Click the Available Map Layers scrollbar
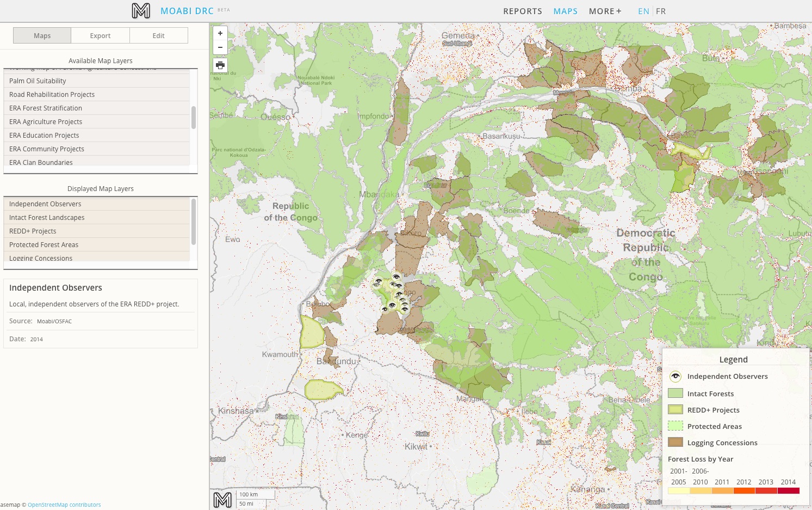This screenshot has height=510, width=812. [x=193, y=118]
